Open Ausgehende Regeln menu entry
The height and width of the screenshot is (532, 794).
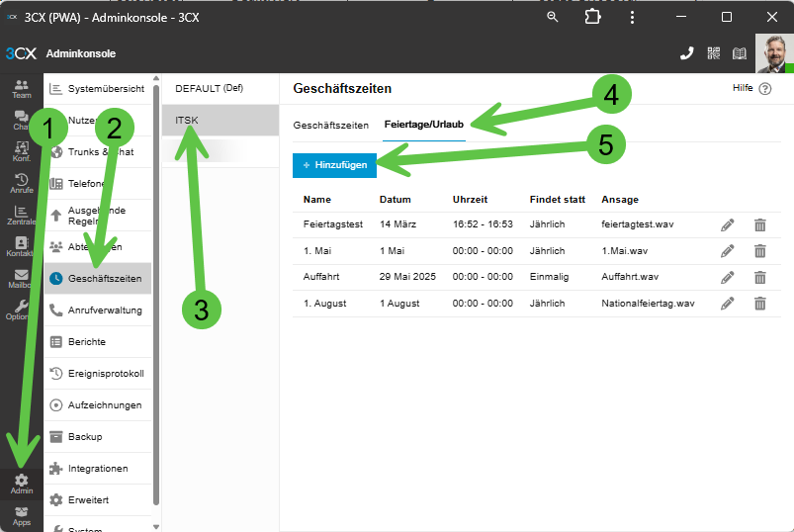pyautogui.click(x=98, y=216)
